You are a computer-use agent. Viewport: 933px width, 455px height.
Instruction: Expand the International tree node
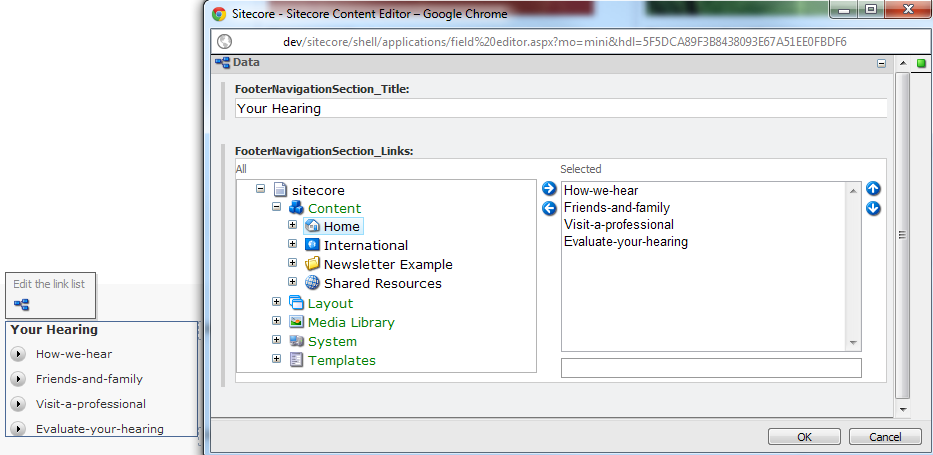(292, 244)
